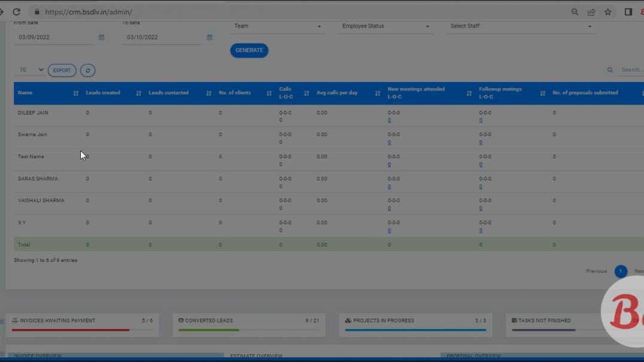The width and height of the screenshot is (644, 362).
Task: Sort by Leads contacted column
Action: point(208,93)
